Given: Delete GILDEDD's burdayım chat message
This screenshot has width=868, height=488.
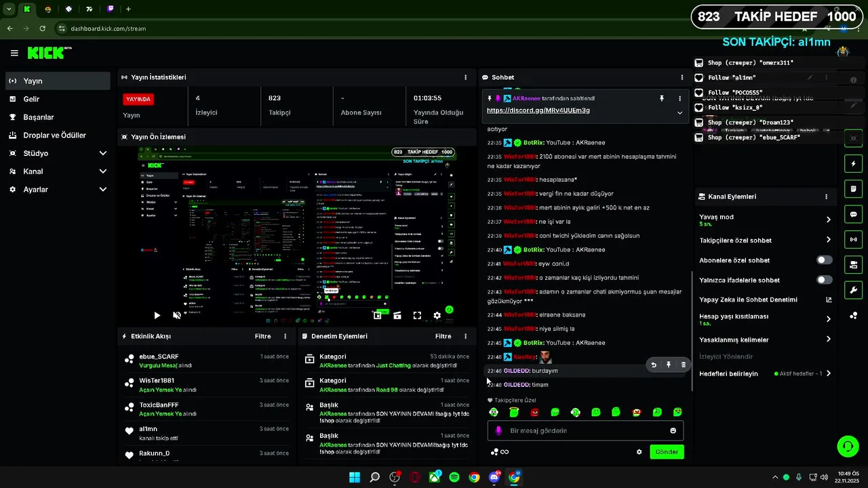Looking at the screenshot, I should coord(683,365).
